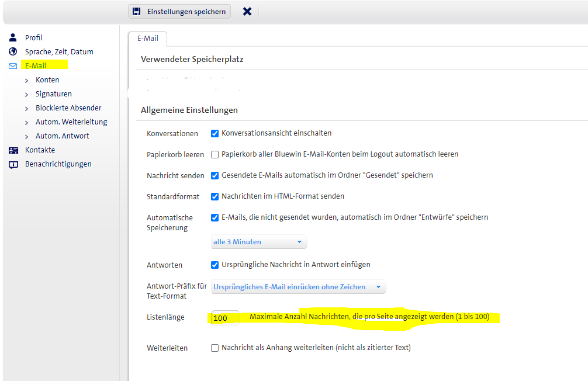Click the Listenlänge input field
588x381 pixels.
[x=225, y=318]
